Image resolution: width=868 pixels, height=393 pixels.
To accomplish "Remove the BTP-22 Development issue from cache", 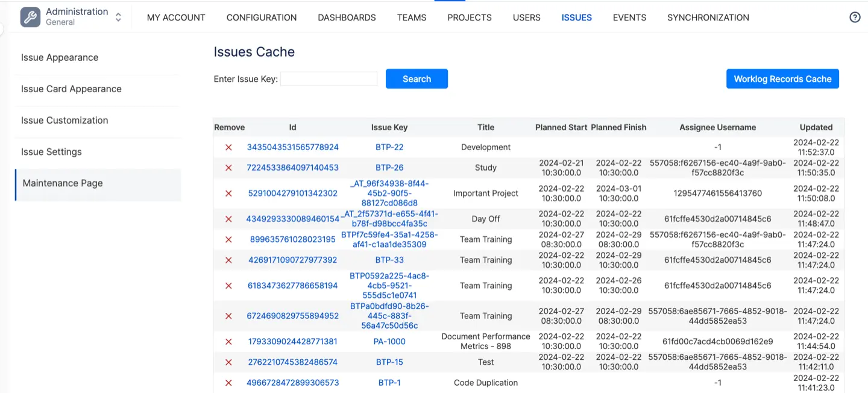I will (x=228, y=147).
